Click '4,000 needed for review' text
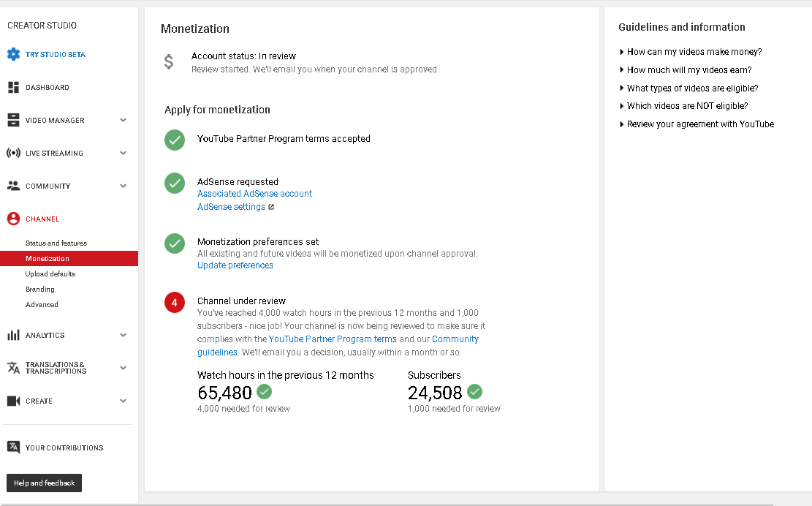Image resolution: width=812 pixels, height=506 pixels. [243, 409]
